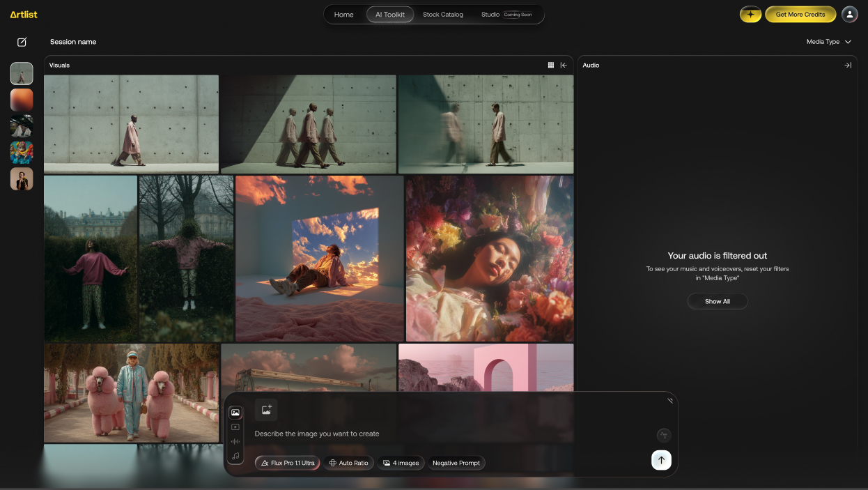This screenshot has height=490, width=868.
Task: Click the Show All button
Action: (x=717, y=301)
